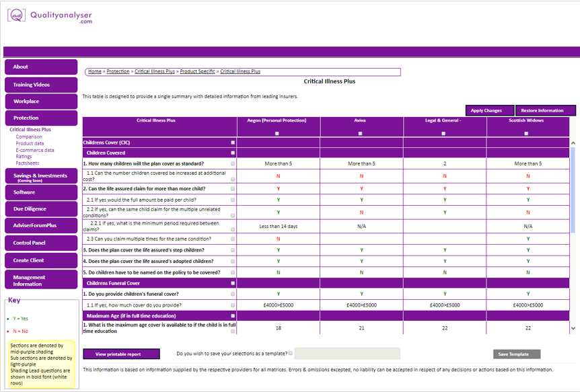Open the Ratings sublink
This screenshot has width=580, height=392.
click(x=24, y=157)
